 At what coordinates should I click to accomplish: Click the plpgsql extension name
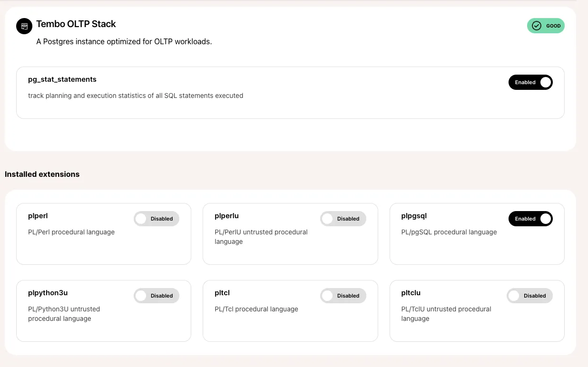[x=414, y=216]
